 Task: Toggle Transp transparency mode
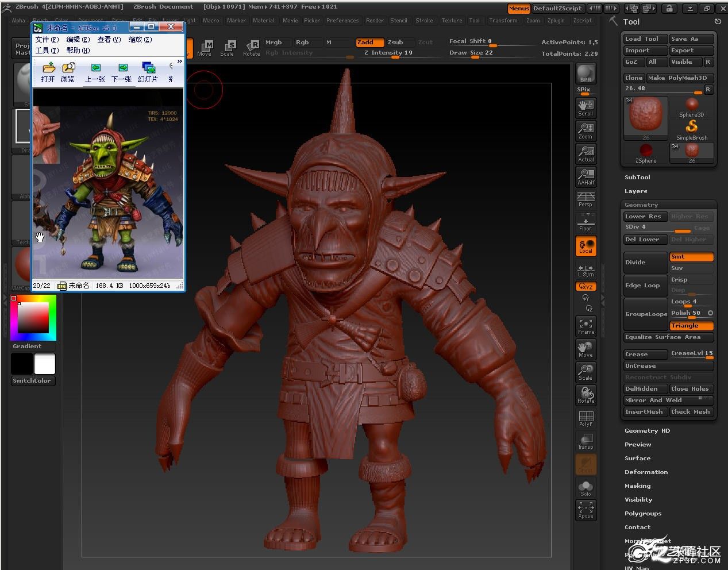click(586, 441)
